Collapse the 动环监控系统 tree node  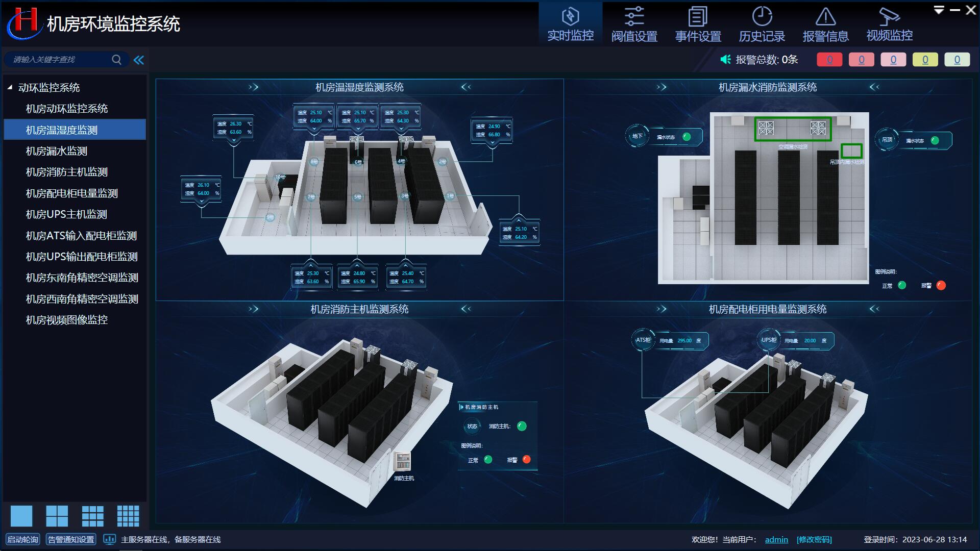point(10,88)
